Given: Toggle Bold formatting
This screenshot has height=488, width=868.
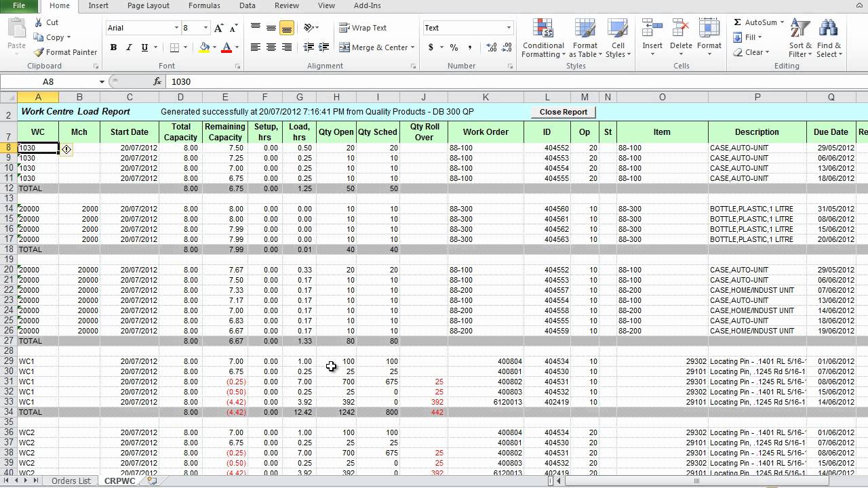Looking at the screenshot, I should coord(113,47).
